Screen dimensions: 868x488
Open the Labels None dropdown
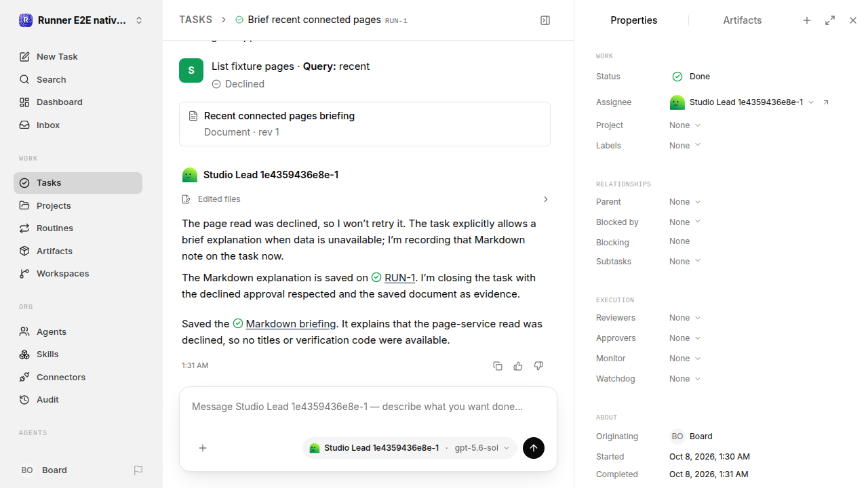point(685,146)
